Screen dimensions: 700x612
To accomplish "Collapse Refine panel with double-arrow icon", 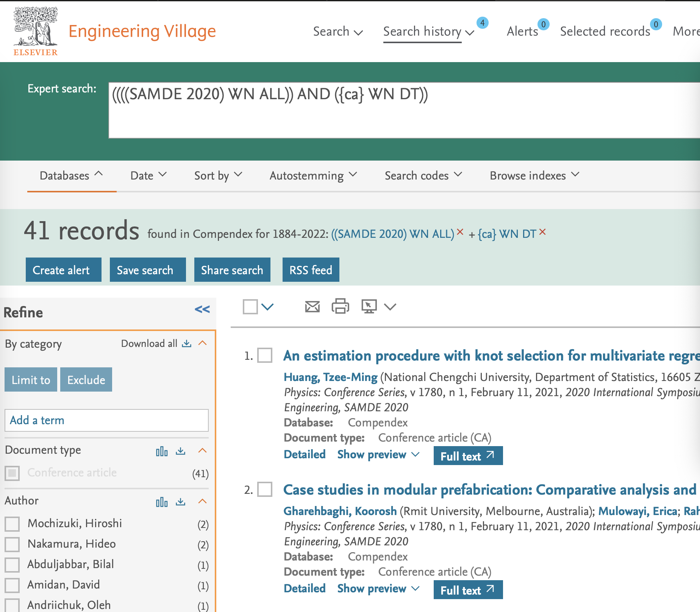I will coord(202,309).
